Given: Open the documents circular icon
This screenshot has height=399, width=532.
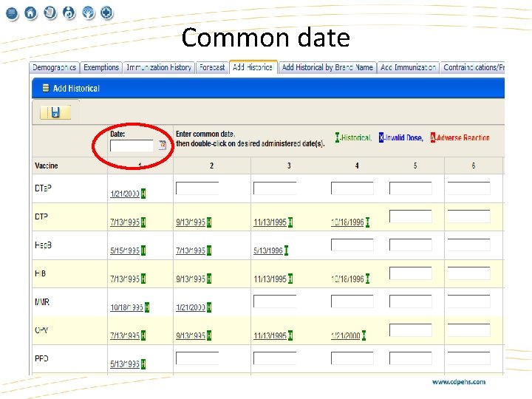Looking at the screenshot, I should click(x=50, y=13).
